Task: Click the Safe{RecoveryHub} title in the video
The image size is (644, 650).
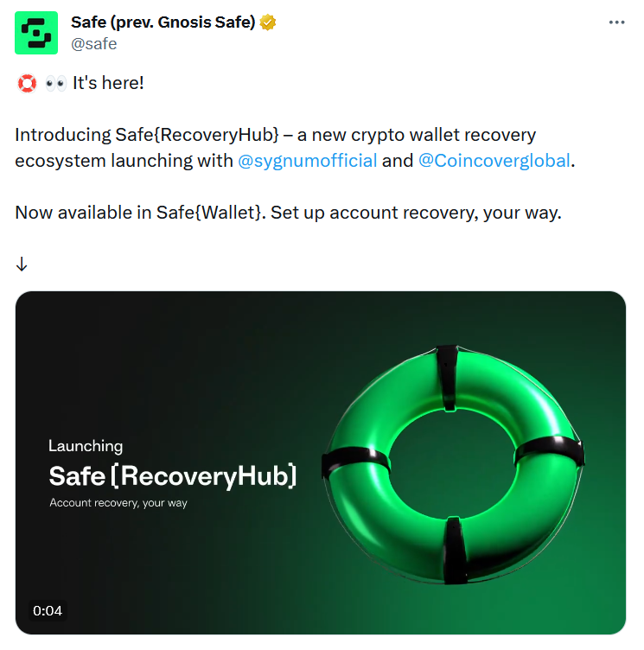Action: (x=173, y=476)
